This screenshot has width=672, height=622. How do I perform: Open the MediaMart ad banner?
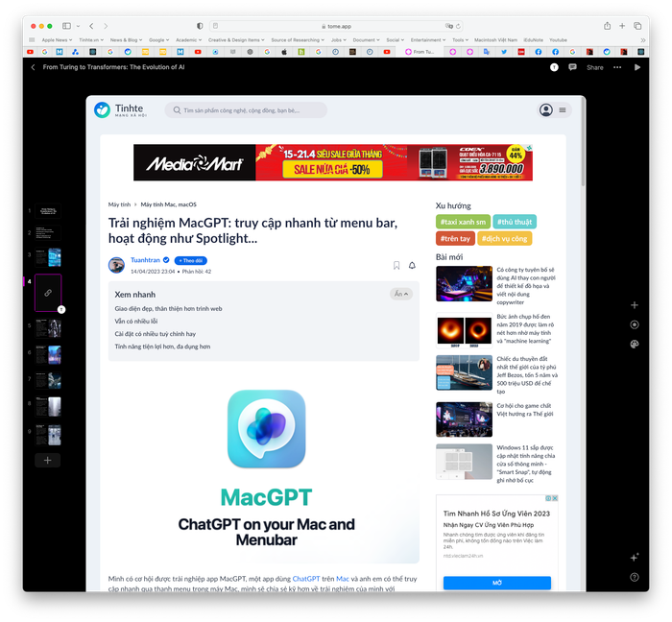pos(333,162)
